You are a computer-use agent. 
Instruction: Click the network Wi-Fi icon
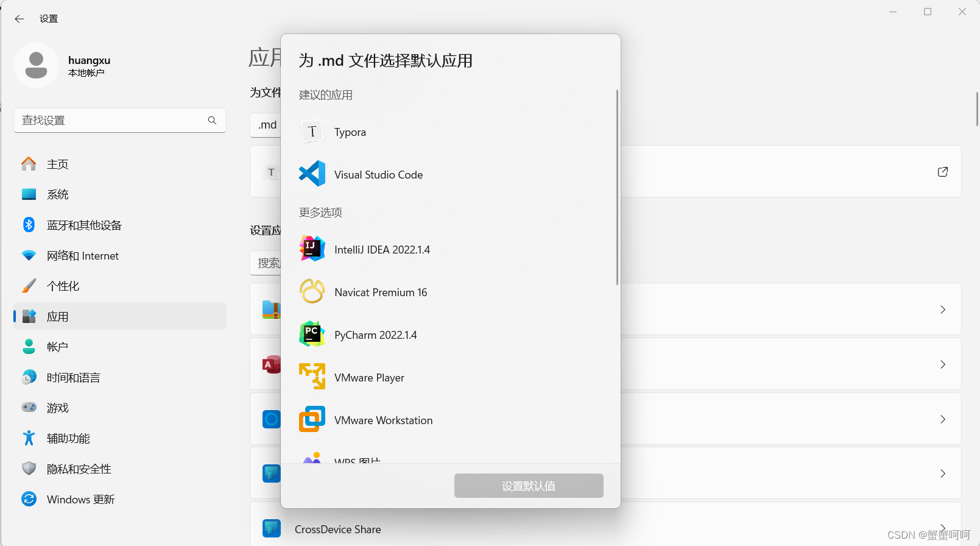(x=29, y=255)
